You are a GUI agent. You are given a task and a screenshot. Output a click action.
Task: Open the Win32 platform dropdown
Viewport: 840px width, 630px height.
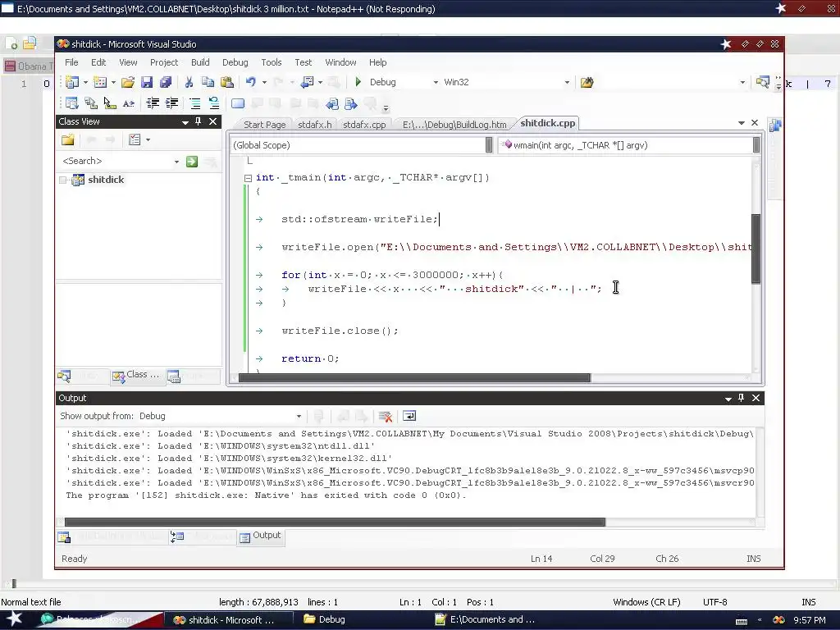click(567, 83)
